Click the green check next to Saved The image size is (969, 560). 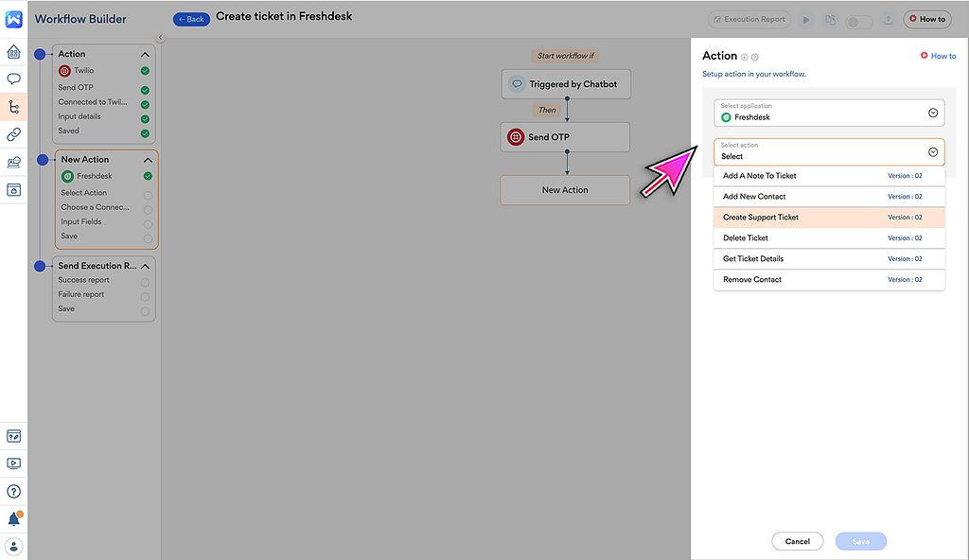[x=145, y=133]
